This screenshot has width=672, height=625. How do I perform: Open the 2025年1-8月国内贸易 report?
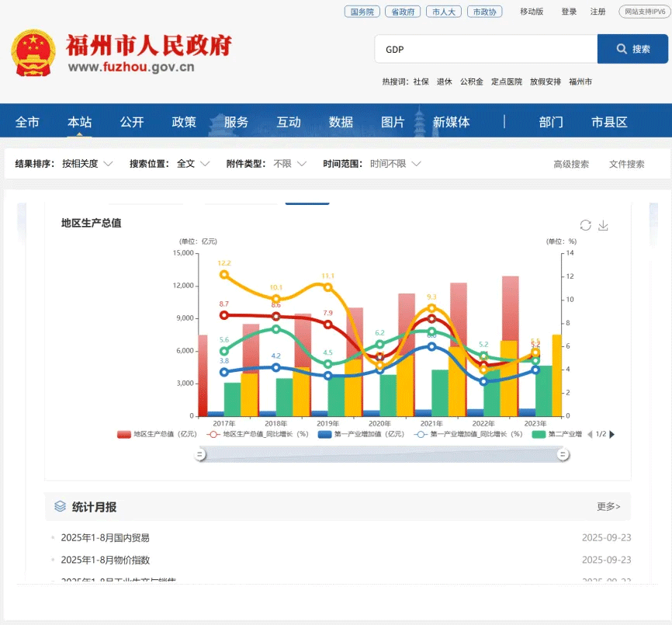pos(106,536)
